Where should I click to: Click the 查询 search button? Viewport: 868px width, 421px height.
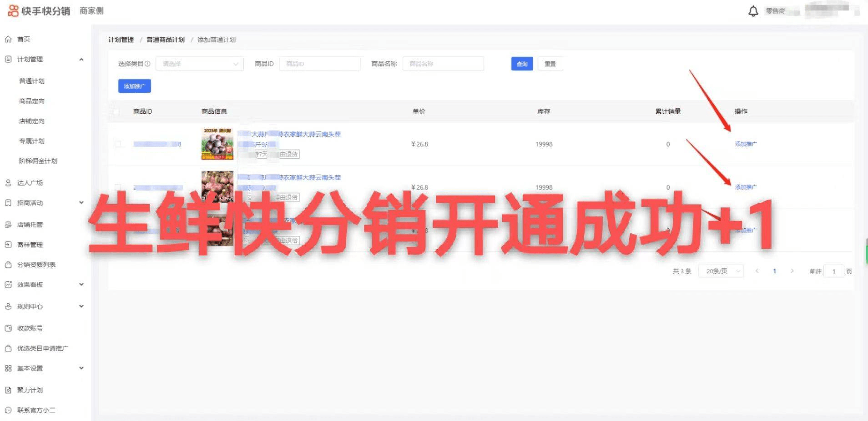tap(522, 64)
